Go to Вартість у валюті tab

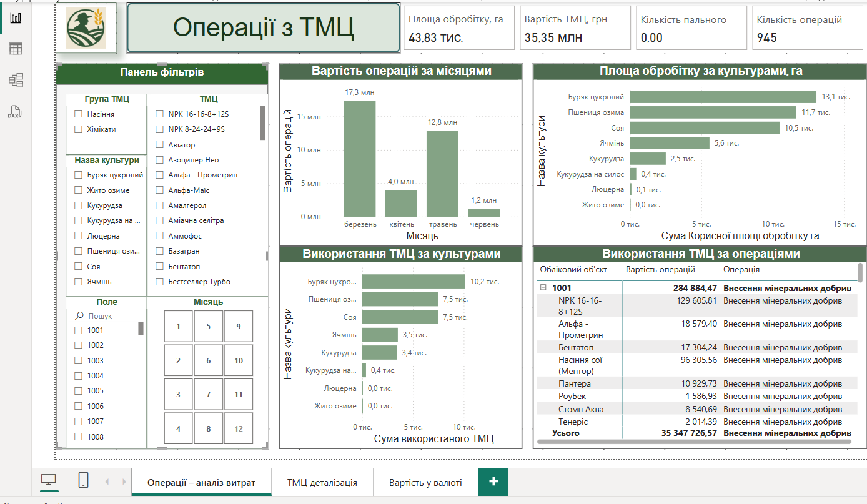click(x=425, y=482)
